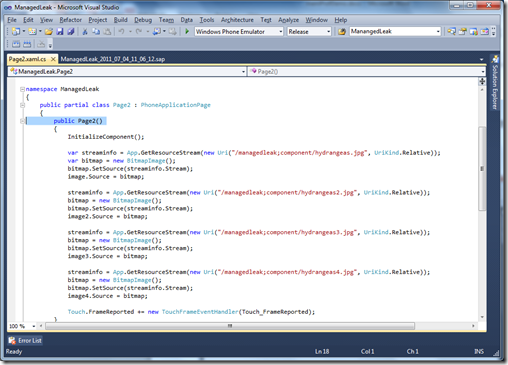Click the greyed icon after the comment buttons
The width and height of the screenshot is (508, 365).
pos(41,44)
